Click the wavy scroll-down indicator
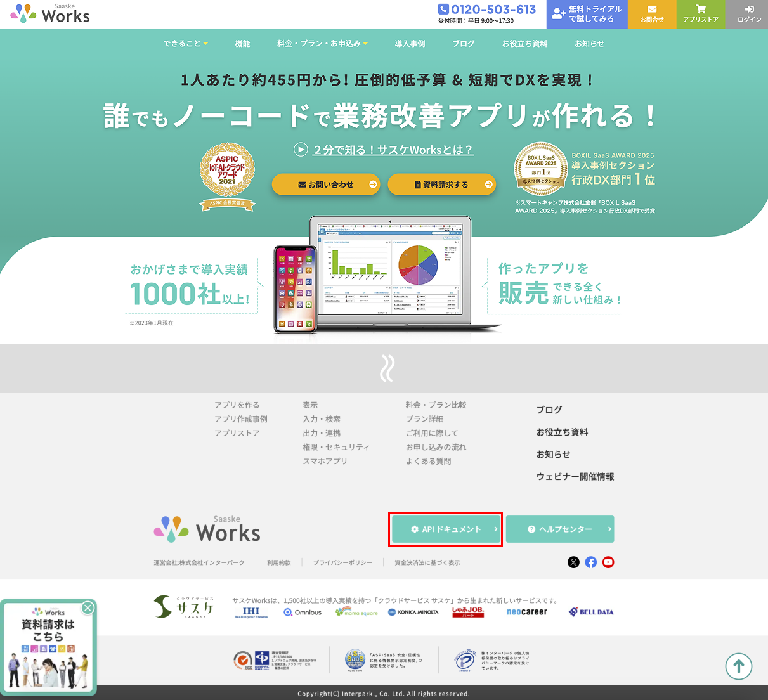This screenshot has height=700, width=768. [387, 368]
